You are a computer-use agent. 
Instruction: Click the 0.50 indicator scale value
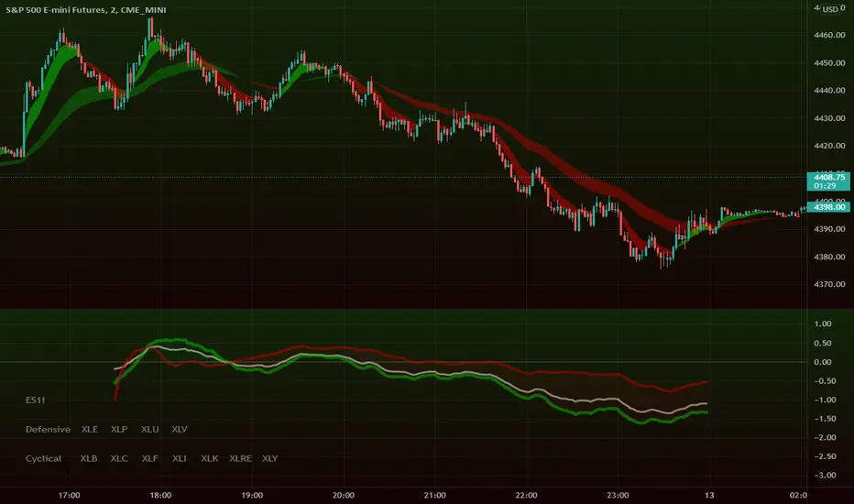pos(823,344)
